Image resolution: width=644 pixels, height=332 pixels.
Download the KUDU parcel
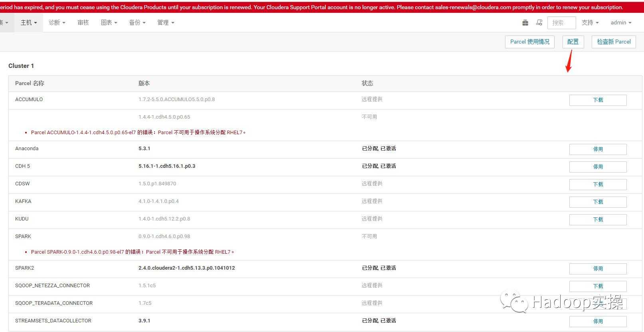(x=598, y=220)
